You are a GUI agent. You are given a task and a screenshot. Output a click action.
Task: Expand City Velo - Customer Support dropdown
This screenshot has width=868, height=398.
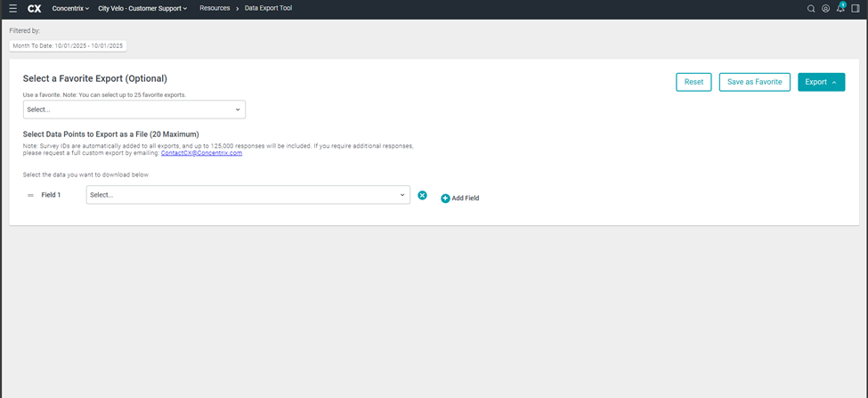(142, 8)
